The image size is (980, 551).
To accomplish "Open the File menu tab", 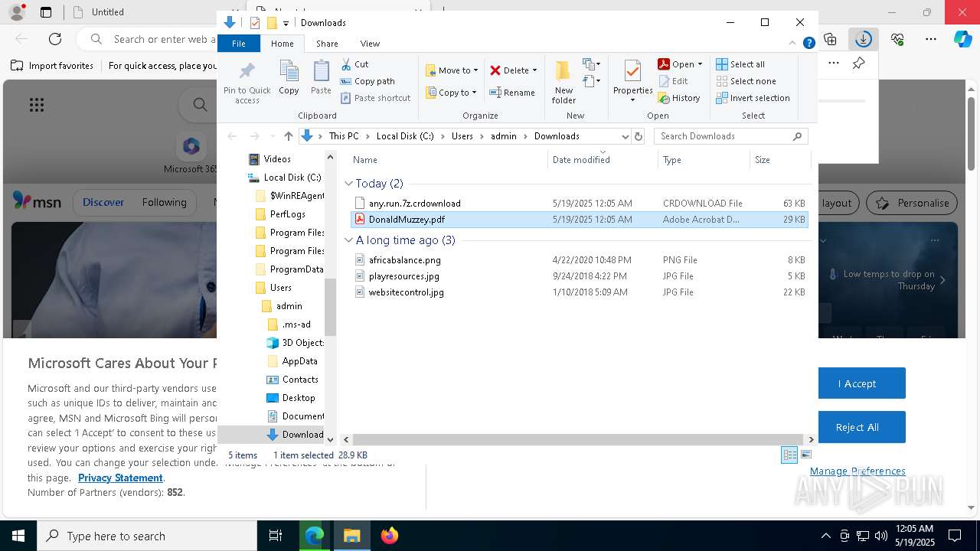I will click(239, 44).
